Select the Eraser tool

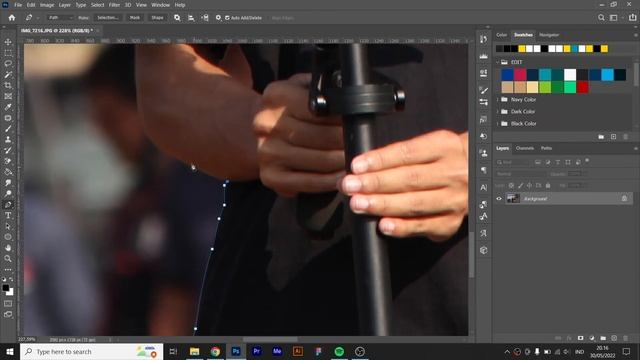(x=8, y=161)
